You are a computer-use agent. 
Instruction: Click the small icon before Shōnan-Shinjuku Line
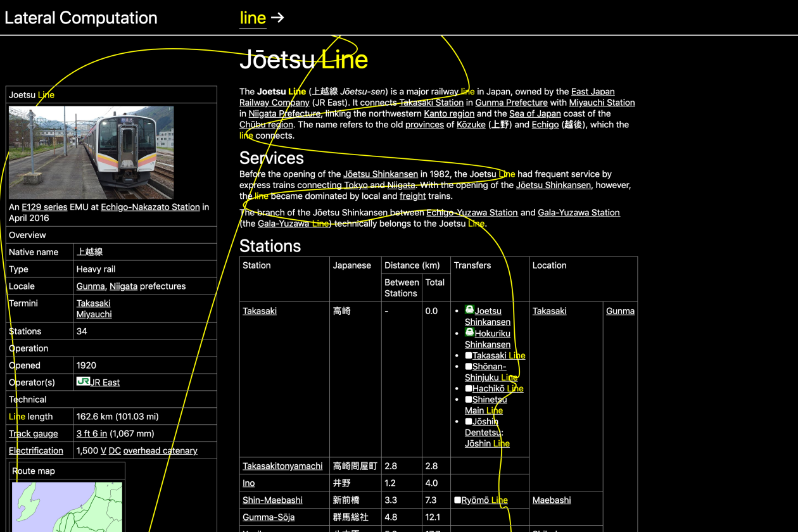coord(469,366)
